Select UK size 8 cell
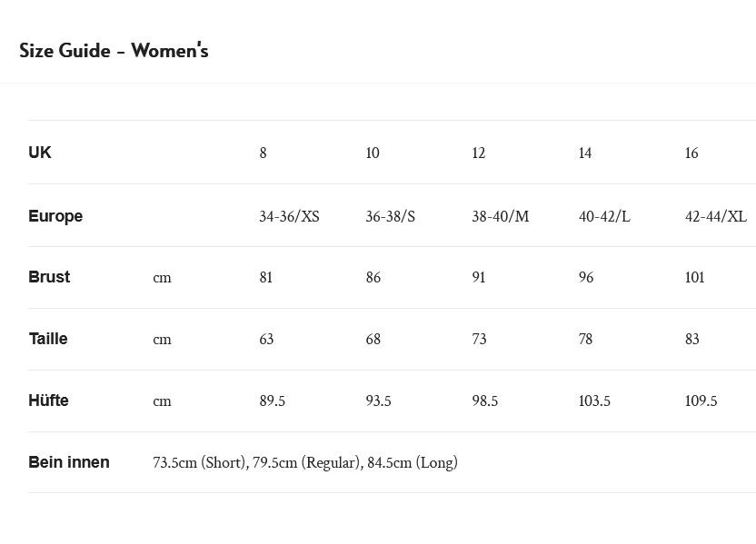The width and height of the screenshot is (756, 544). pos(264,153)
